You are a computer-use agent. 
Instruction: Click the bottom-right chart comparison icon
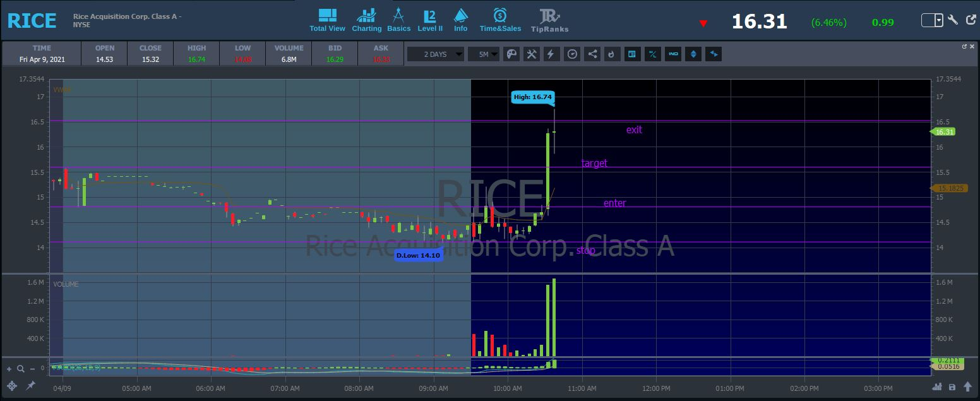coord(937,386)
